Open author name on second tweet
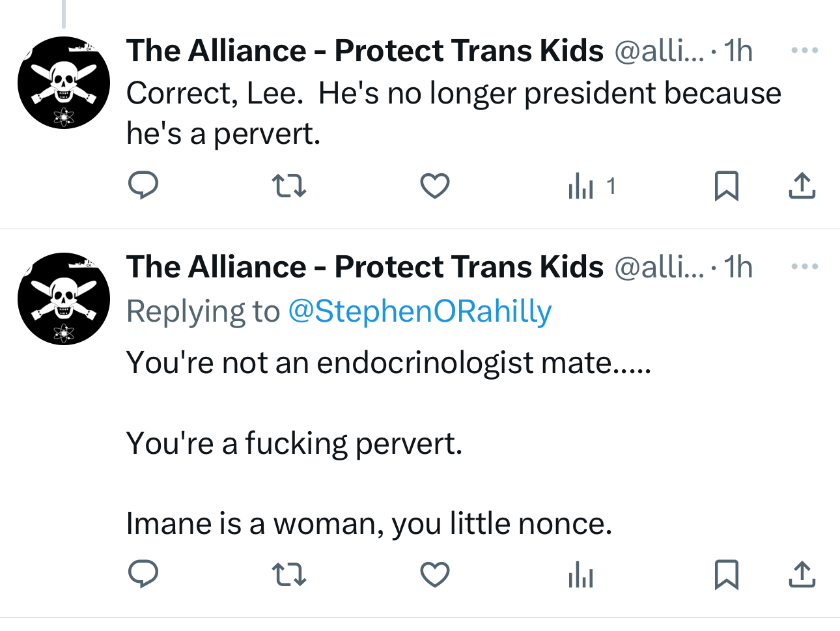The image size is (840, 631). point(365,267)
